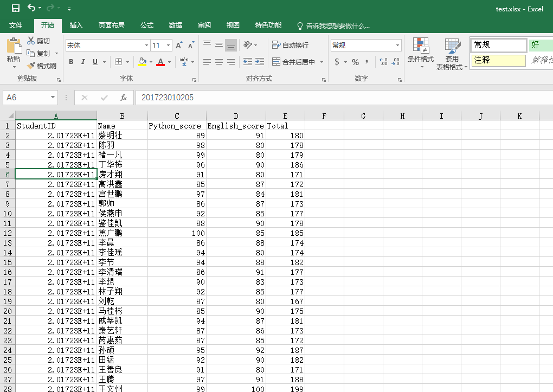Toggle align text left

[x=207, y=62]
